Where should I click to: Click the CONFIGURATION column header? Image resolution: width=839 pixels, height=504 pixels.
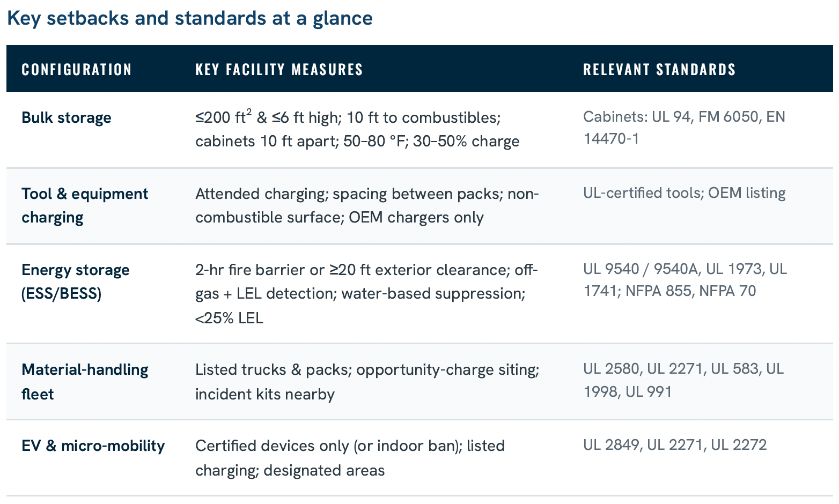pyautogui.click(x=77, y=70)
